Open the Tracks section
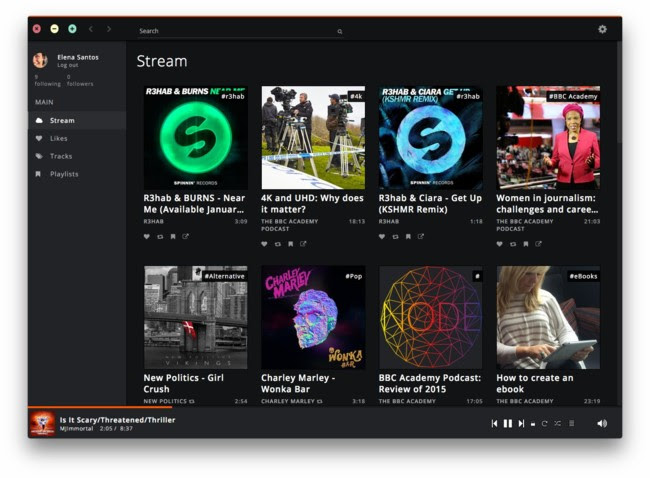Image resolution: width=650 pixels, height=478 pixels. (x=77, y=156)
